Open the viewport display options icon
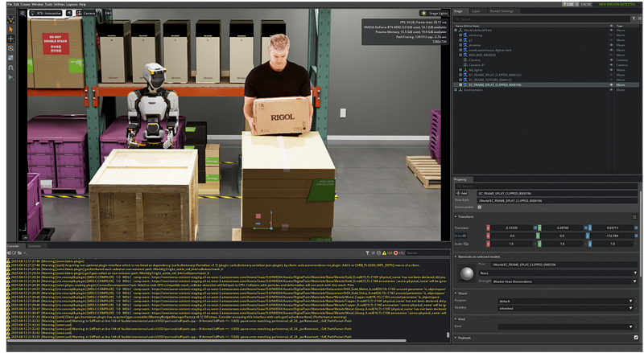 click(69, 14)
